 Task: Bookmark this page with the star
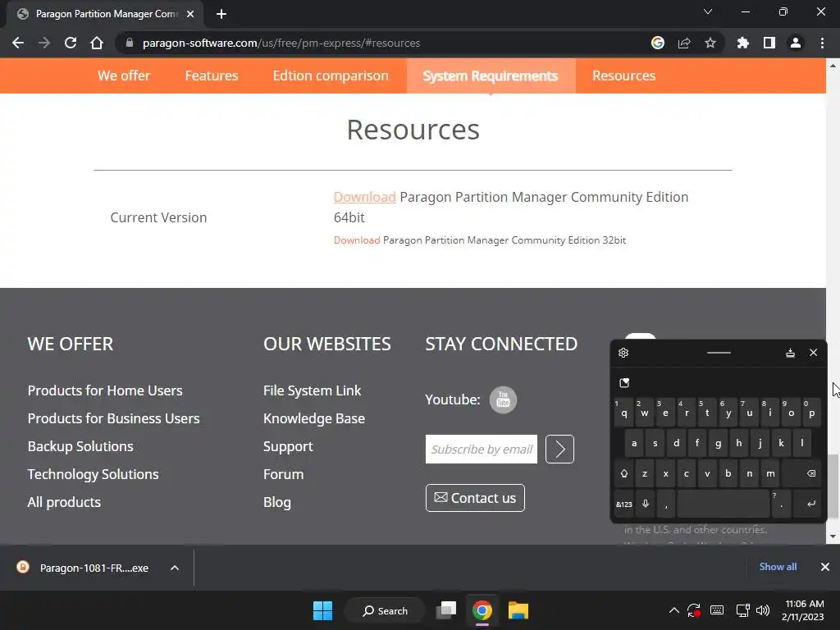click(x=710, y=43)
